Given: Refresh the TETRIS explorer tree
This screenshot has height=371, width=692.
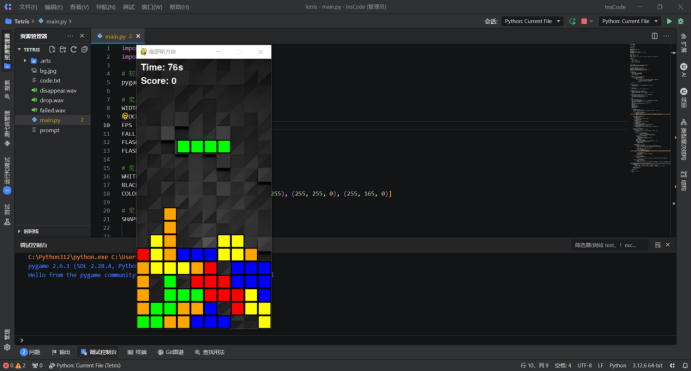Looking at the screenshot, I should coord(73,49).
